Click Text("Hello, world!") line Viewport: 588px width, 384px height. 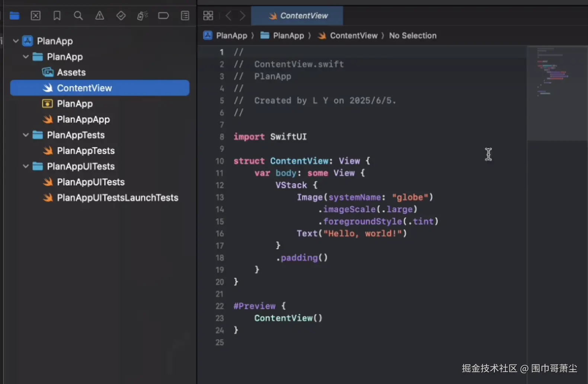click(x=352, y=234)
